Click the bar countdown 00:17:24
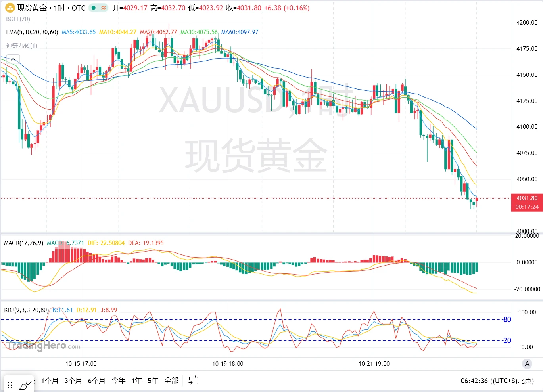This screenshot has height=392, width=543. pos(527,207)
